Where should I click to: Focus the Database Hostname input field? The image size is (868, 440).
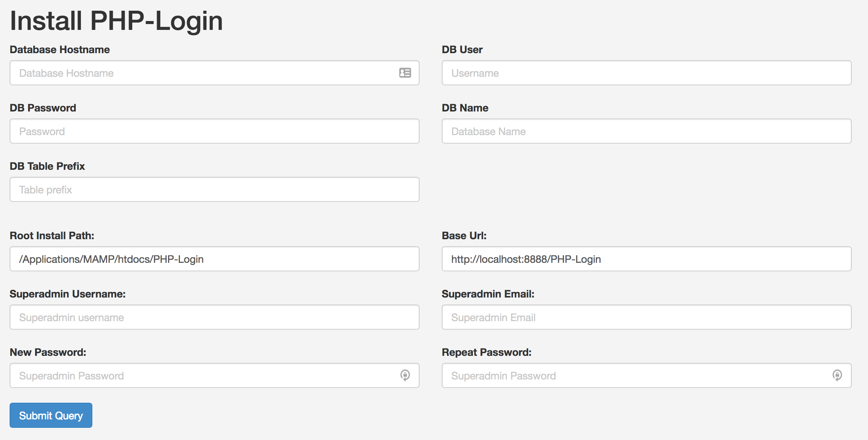(x=214, y=73)
